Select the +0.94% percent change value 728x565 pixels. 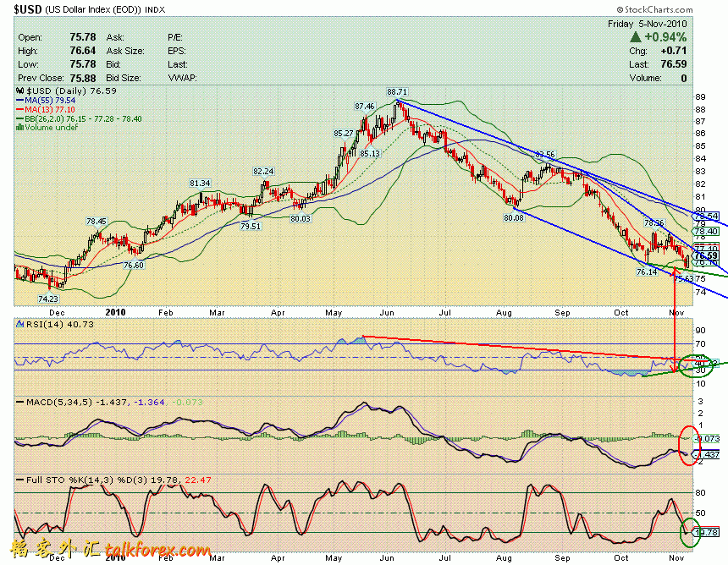[x=665, y=37]
